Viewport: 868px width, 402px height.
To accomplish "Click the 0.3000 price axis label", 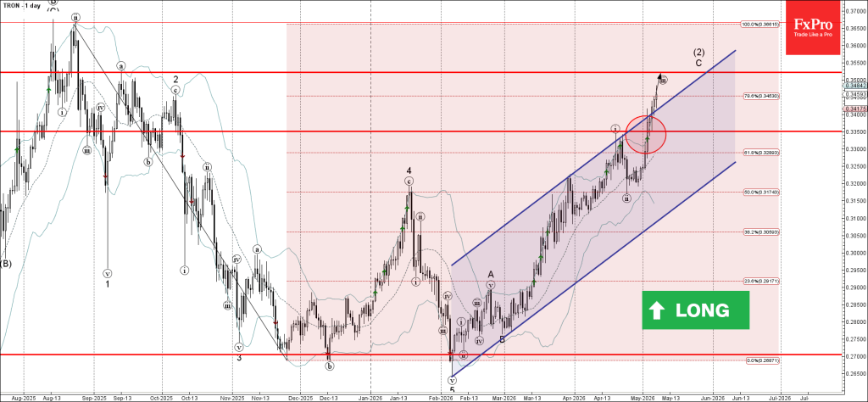I will point(856,253).
